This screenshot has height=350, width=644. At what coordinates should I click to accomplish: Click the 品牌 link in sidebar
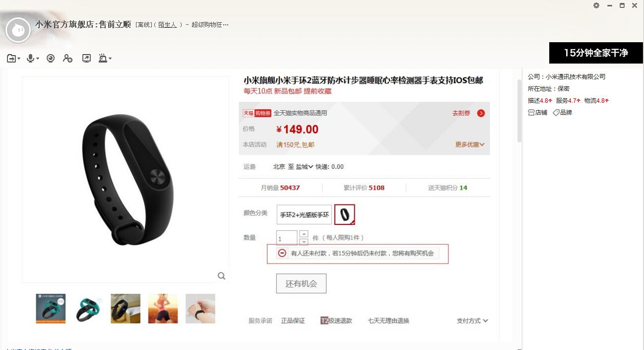pos(563,113)
